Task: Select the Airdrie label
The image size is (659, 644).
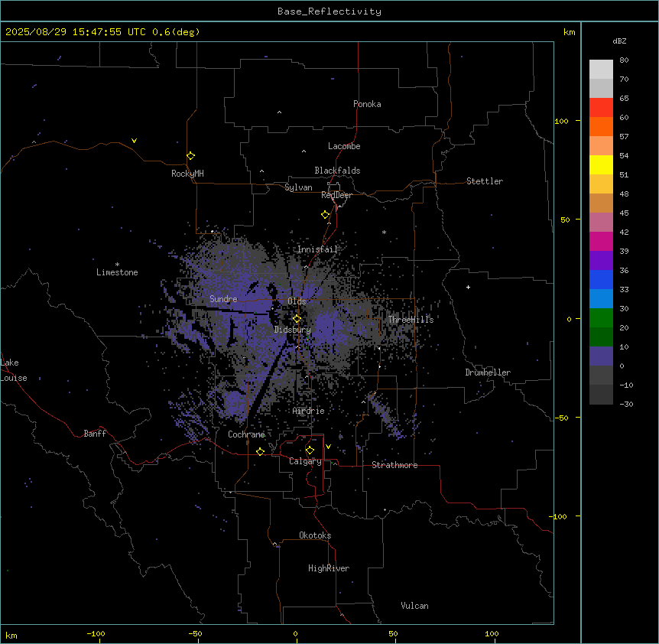Action: click(309, 411)
